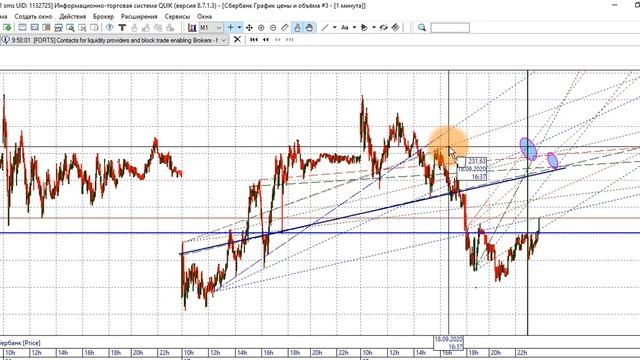Click the 18.09.2020 16:37 label on time axis
The height and width of the screenshot is (360, 640).
[449, 343]
